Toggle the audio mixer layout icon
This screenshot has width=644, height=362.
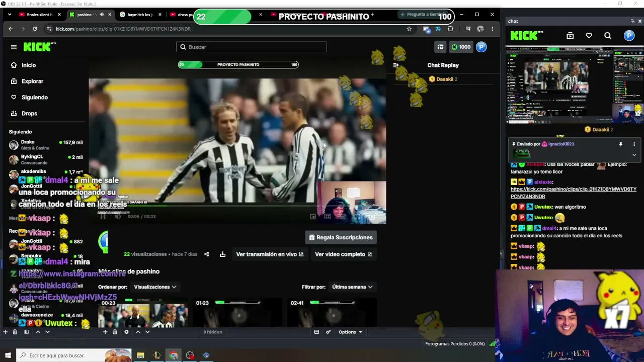tap(316, 332)
